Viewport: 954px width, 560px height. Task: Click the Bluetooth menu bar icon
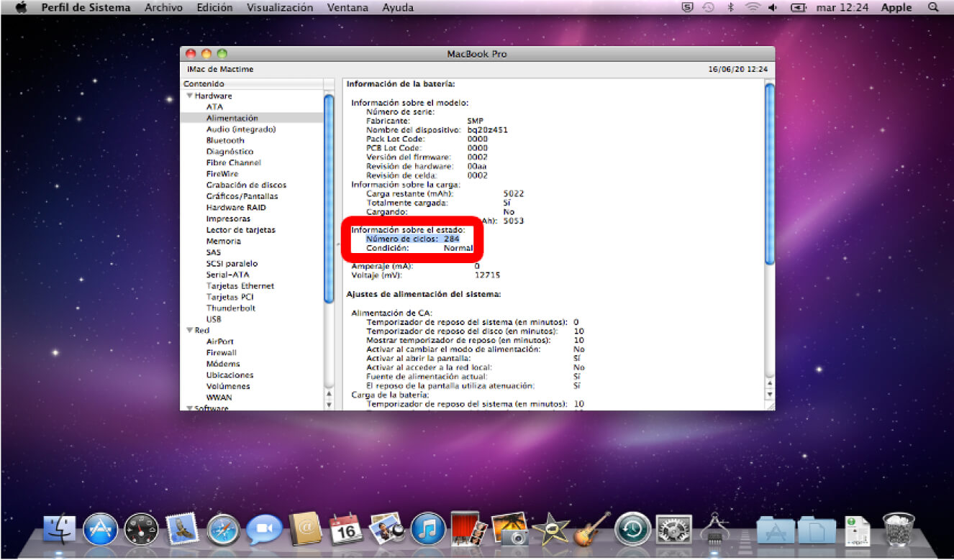pyautogui.click(x=730, y=7)
